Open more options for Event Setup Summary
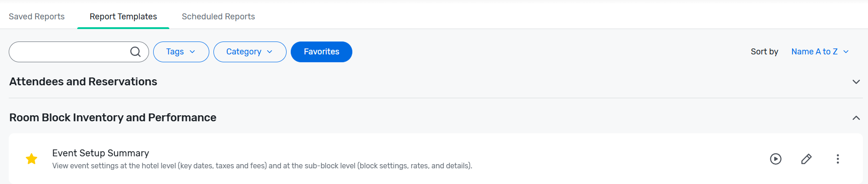Image resolution: width=868 pixels, height=184 pixels. click(838, 159)
